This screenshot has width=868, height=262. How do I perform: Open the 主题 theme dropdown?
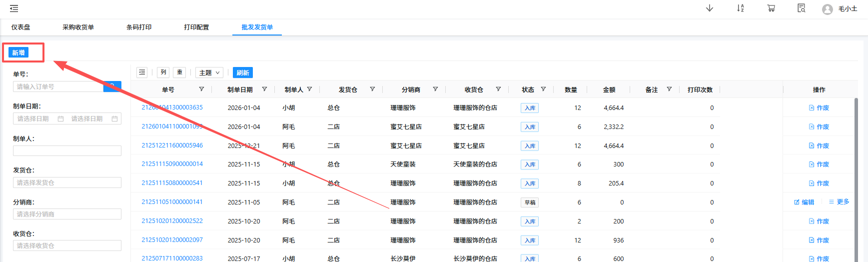coord(209,72)
